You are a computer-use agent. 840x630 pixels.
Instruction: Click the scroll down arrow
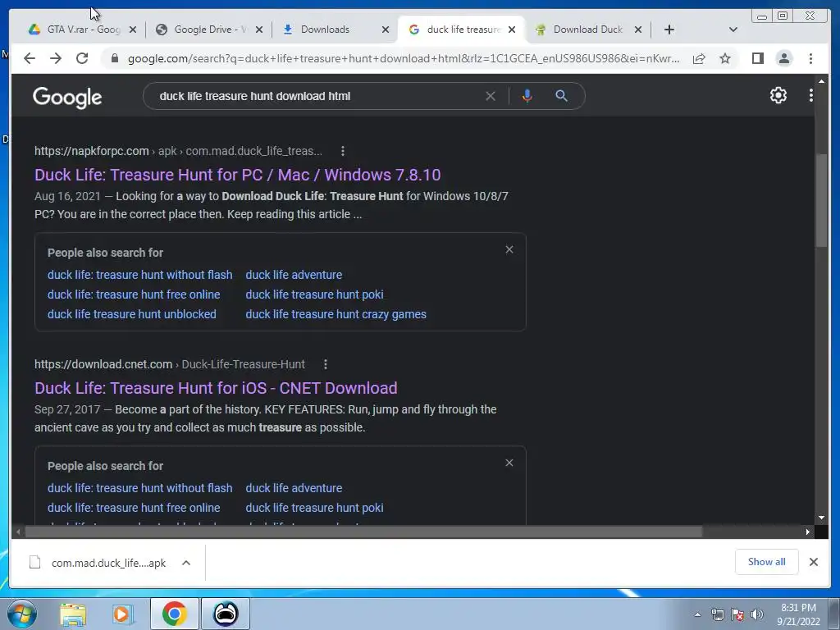click(821, 518)
